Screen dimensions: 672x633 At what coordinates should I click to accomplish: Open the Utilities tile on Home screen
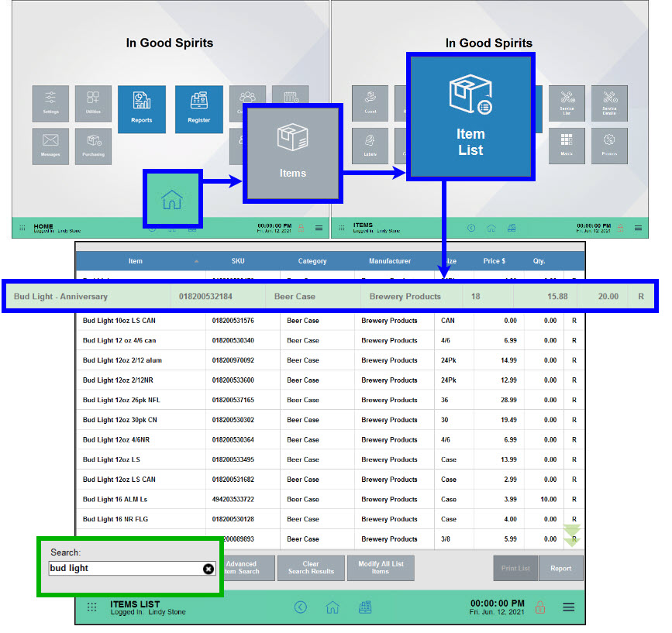coord(93,103)
